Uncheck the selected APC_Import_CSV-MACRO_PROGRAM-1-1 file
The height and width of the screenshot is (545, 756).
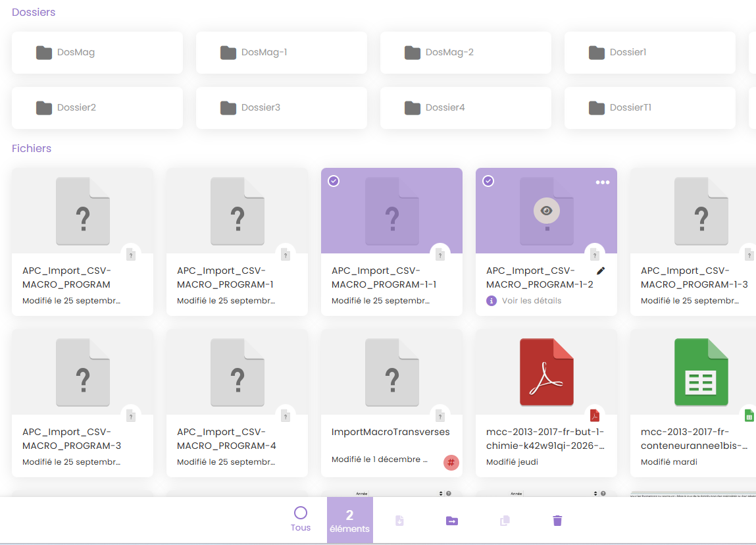coord(334,181)
